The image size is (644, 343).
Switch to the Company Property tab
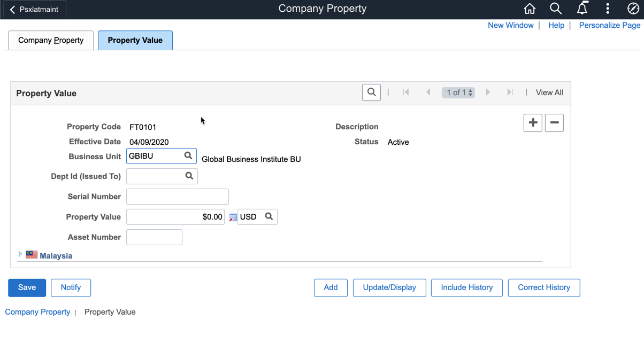(51, 40)
